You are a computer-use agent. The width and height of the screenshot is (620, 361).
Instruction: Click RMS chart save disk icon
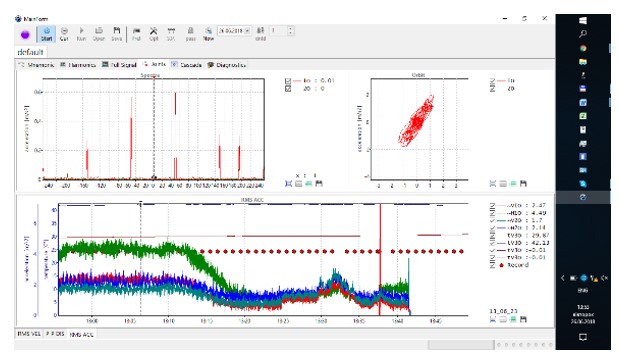coord(524,319)
